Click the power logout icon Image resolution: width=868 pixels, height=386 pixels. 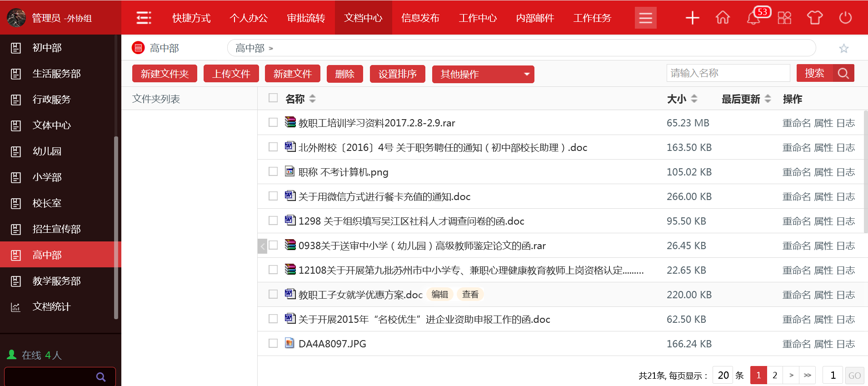845,18
